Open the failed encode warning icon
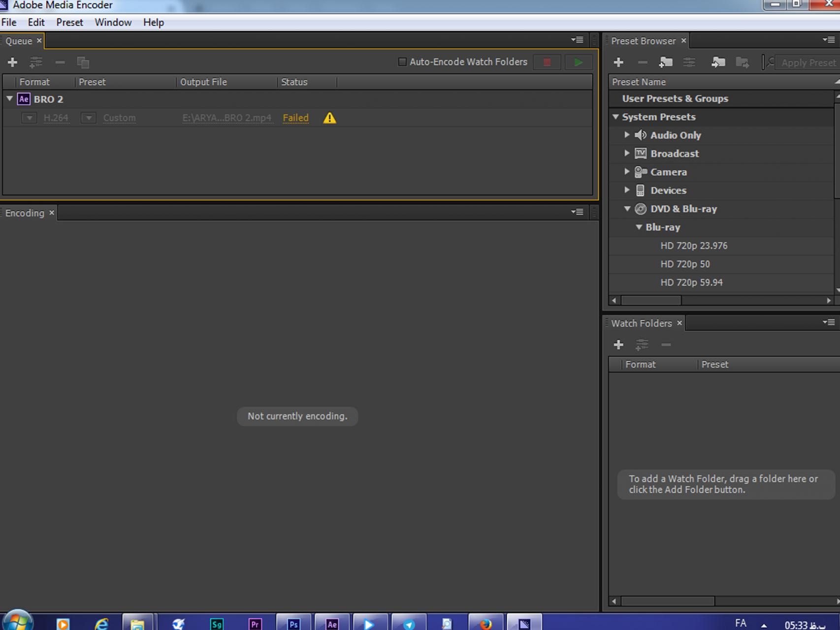 329,118
